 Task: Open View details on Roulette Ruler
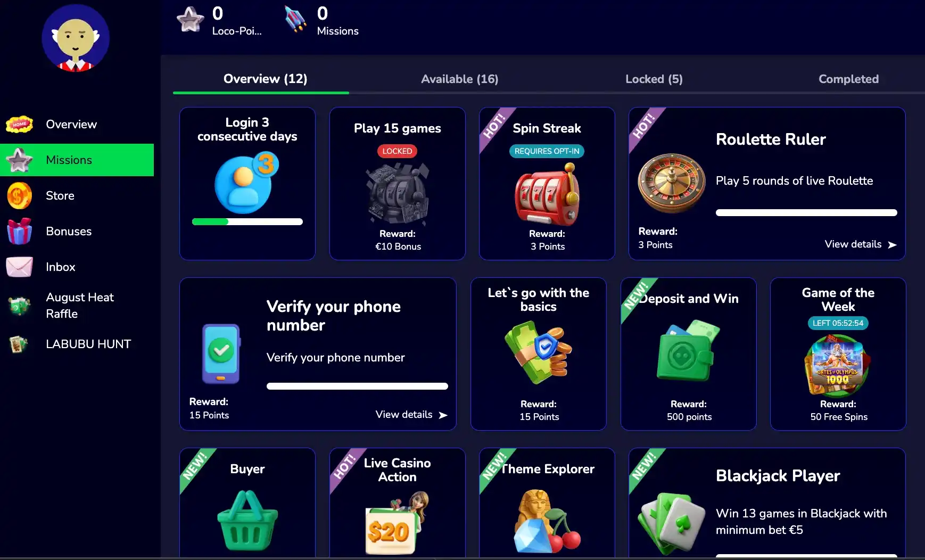point(861,244)
